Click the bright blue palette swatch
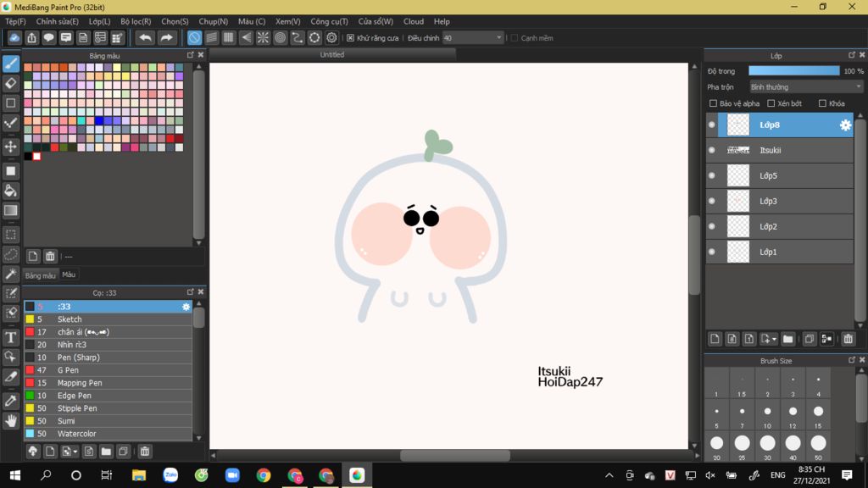 pyautogui.click(x=99, y=120)
